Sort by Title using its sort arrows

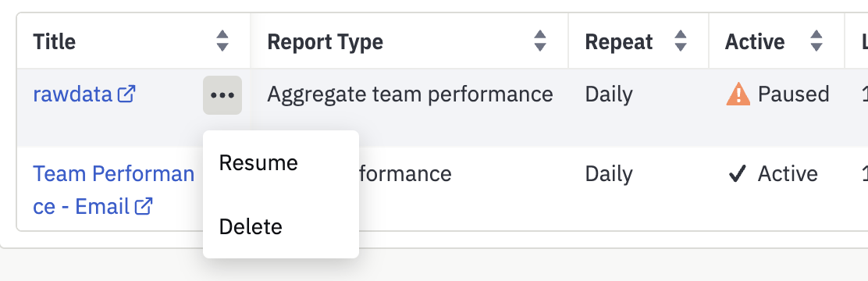[222, 41]
